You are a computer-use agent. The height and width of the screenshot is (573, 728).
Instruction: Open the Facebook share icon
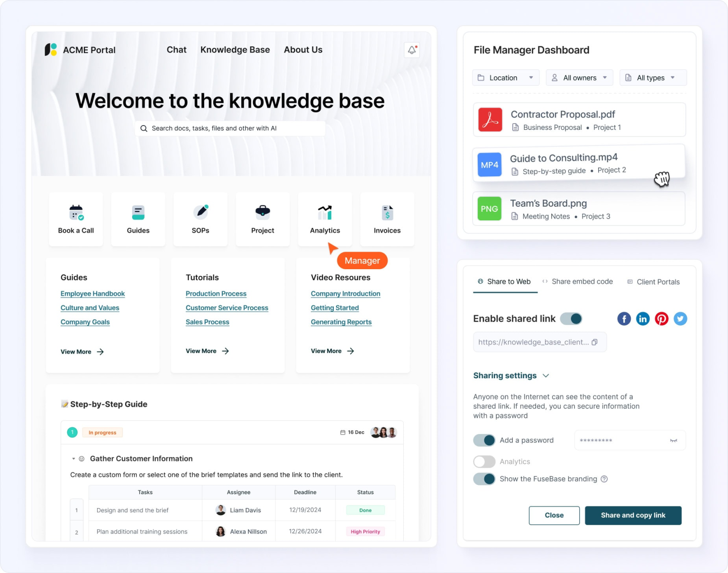[x=624, y=318]
